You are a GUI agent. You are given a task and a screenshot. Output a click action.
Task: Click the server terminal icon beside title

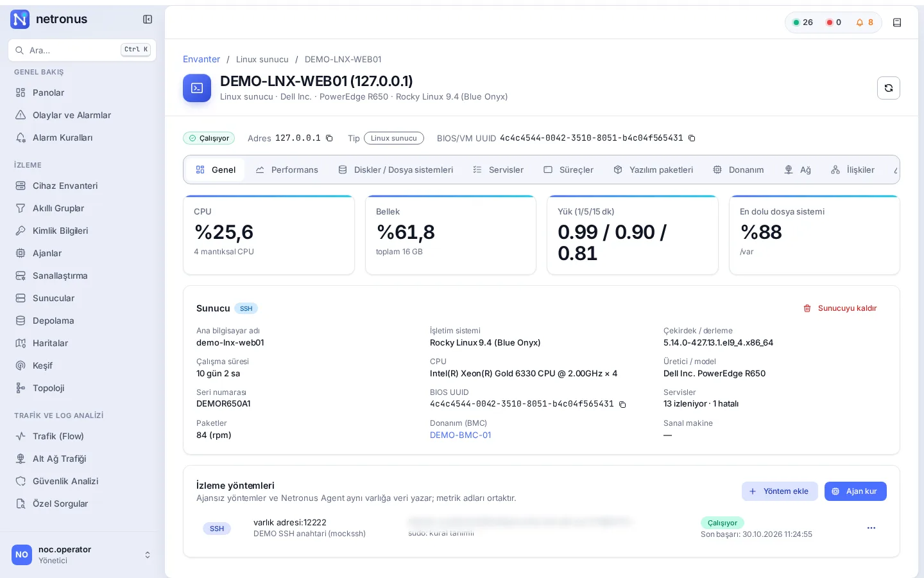tap(197, 88)
